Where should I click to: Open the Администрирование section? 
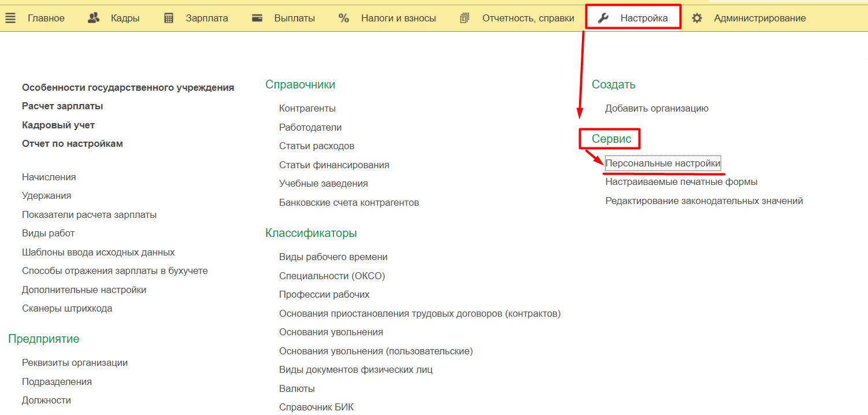click(760, 18)
